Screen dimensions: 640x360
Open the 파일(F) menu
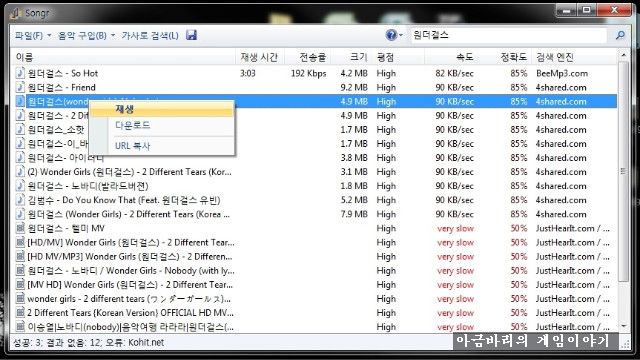[x=29, y=36]
